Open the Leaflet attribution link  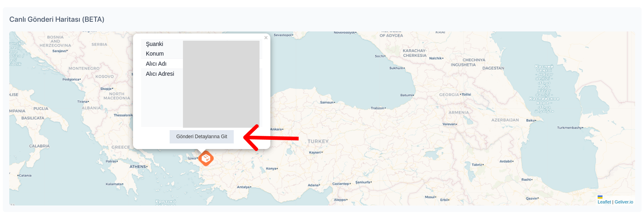coord(604,202)
